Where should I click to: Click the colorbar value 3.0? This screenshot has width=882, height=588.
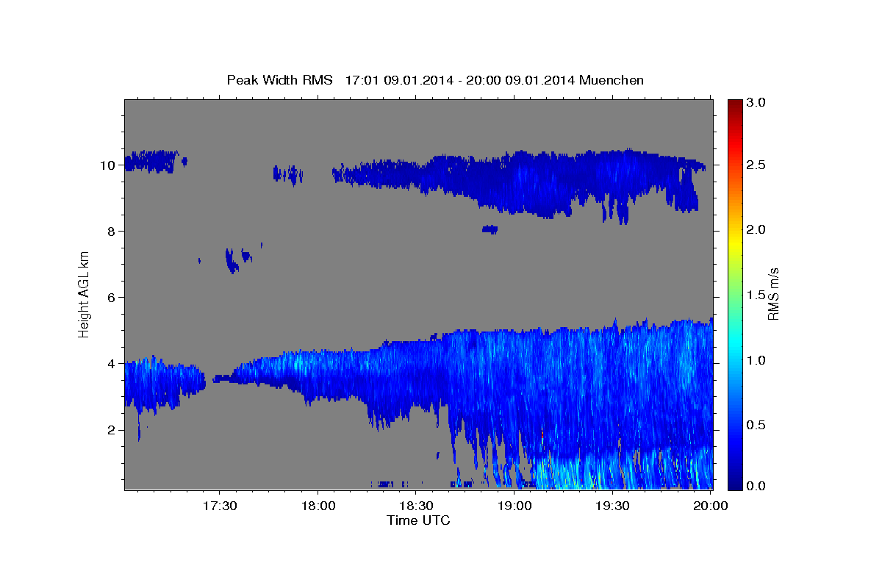pyautogui.click(x=757, y=102)
